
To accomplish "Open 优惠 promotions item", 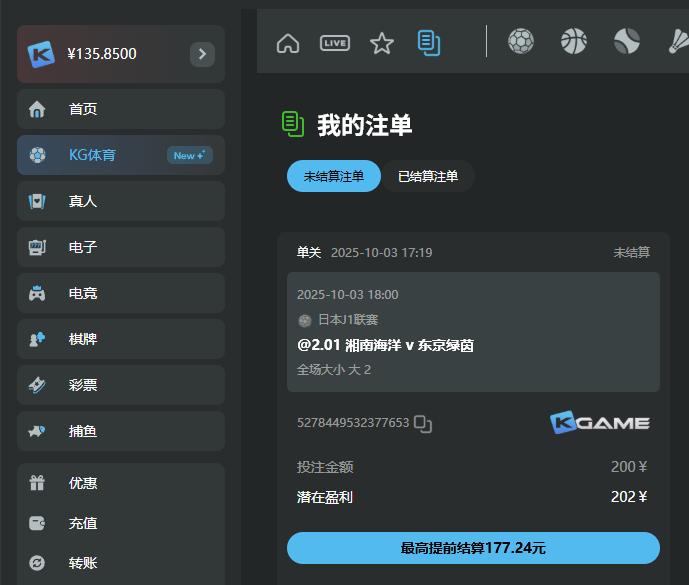I will [x=121, y=483].
